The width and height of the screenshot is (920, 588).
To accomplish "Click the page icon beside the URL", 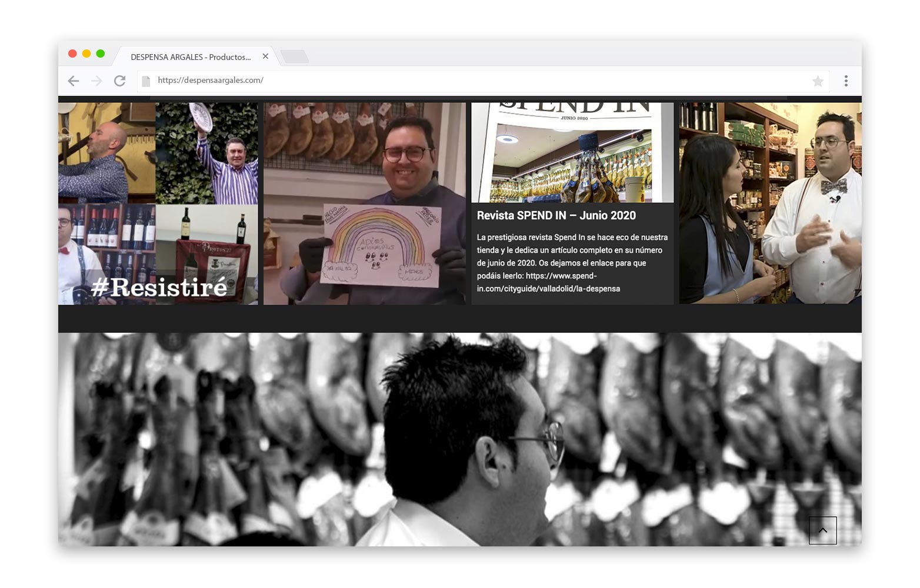I will click(x=146, y=81).
